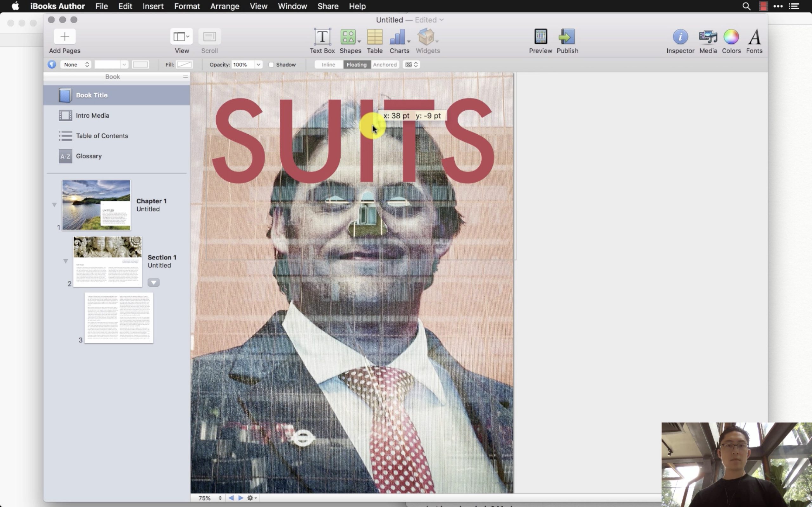This screenshot has height=507, width=812.
Task: Switch object placement to Anchored
Action: (x=384, y=64)
